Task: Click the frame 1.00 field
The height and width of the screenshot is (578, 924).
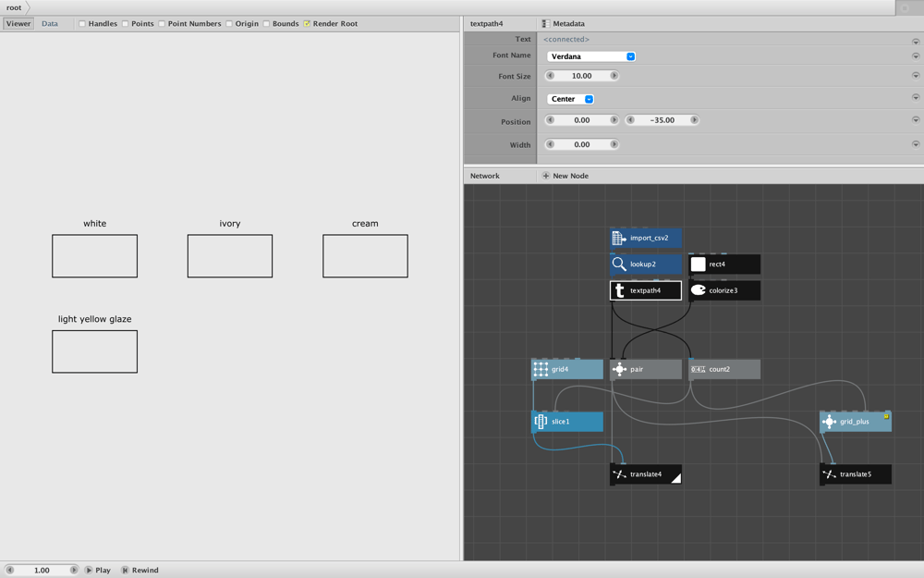Action: click(42, 571)
